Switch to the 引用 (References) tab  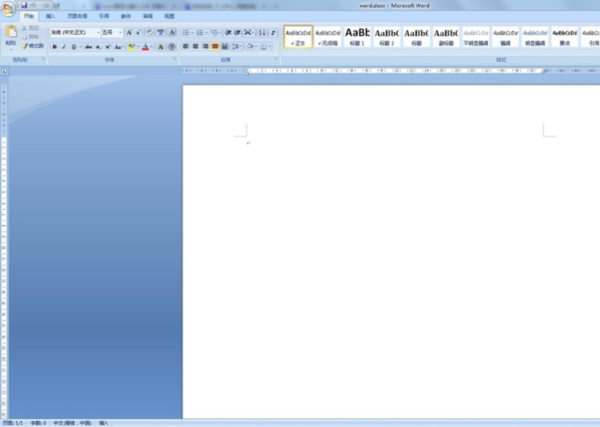(x=104, y=16)
